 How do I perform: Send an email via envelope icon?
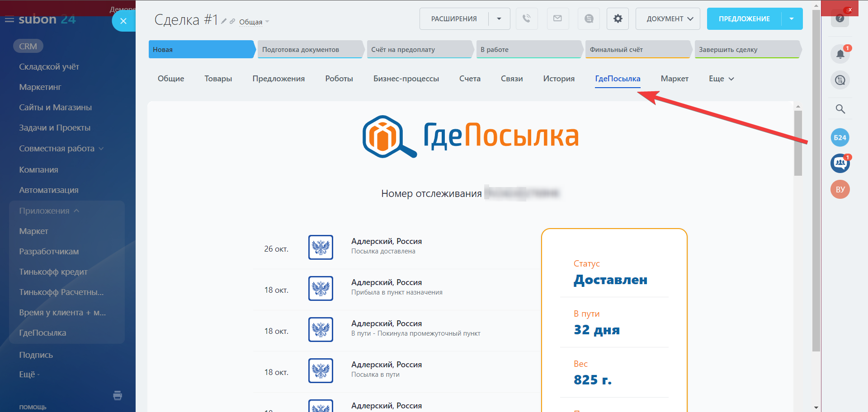point(558,19)
